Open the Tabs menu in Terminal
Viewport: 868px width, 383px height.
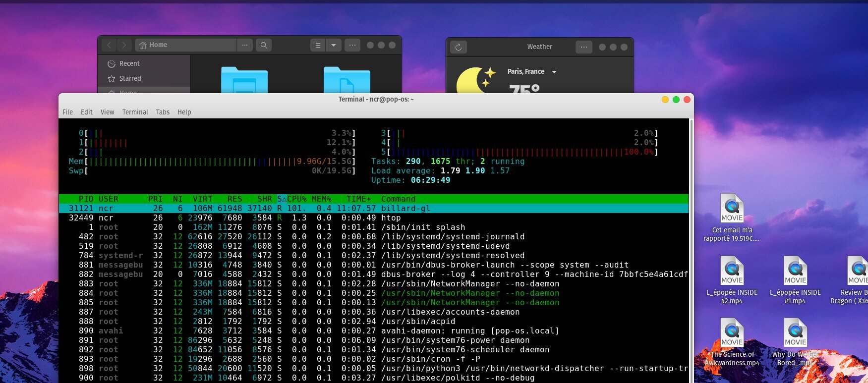click(x=163, y=112)
